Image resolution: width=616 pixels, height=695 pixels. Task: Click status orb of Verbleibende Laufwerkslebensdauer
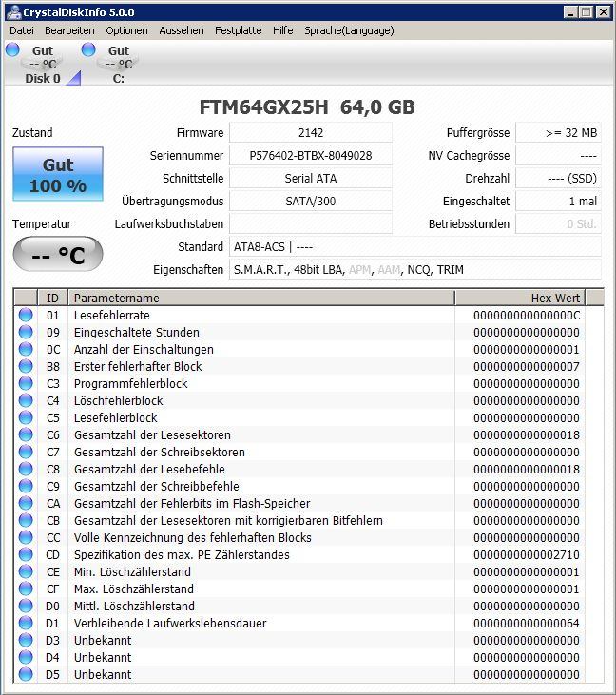(26, 623)
